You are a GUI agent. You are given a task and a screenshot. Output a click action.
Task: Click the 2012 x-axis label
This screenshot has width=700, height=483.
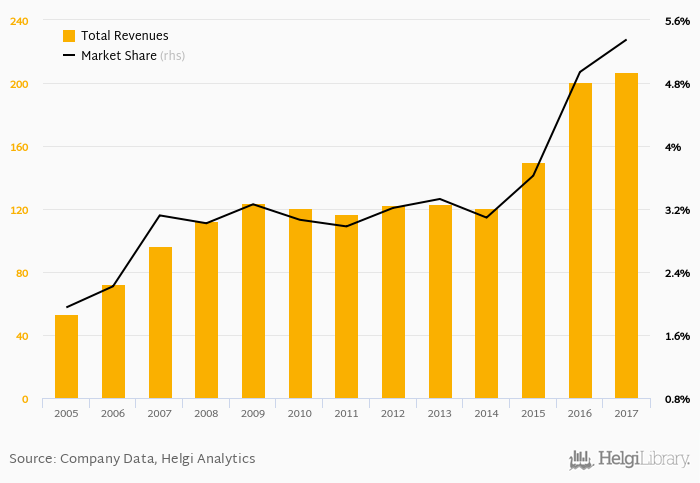pos(393,412)
